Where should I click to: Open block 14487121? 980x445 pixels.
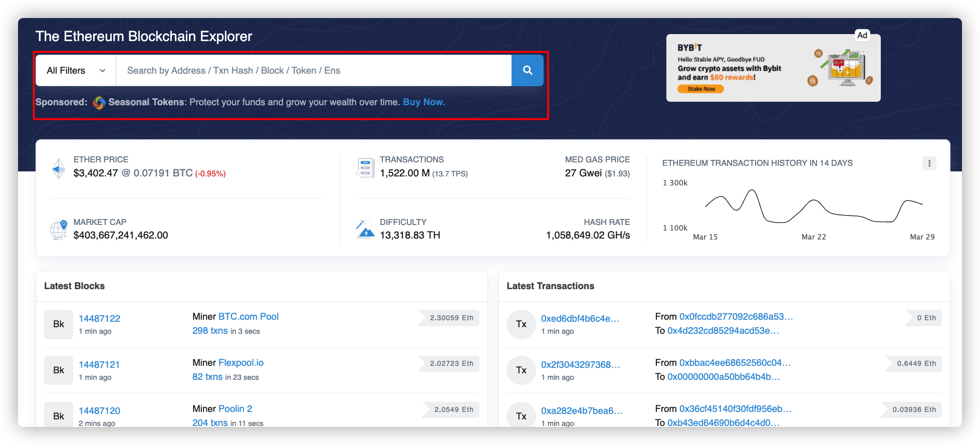[99, 364]
